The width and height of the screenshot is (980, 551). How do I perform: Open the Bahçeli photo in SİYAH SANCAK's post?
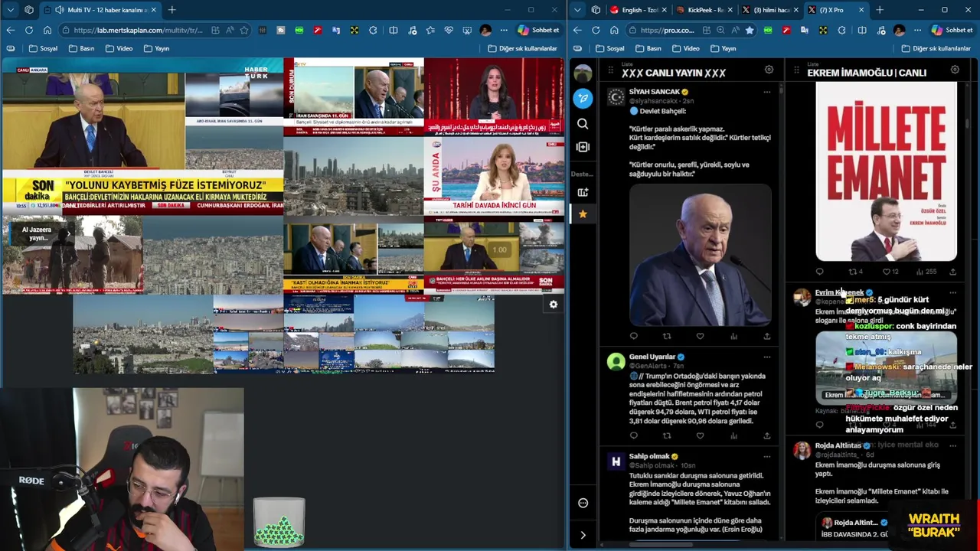click(x=700, y=254)
